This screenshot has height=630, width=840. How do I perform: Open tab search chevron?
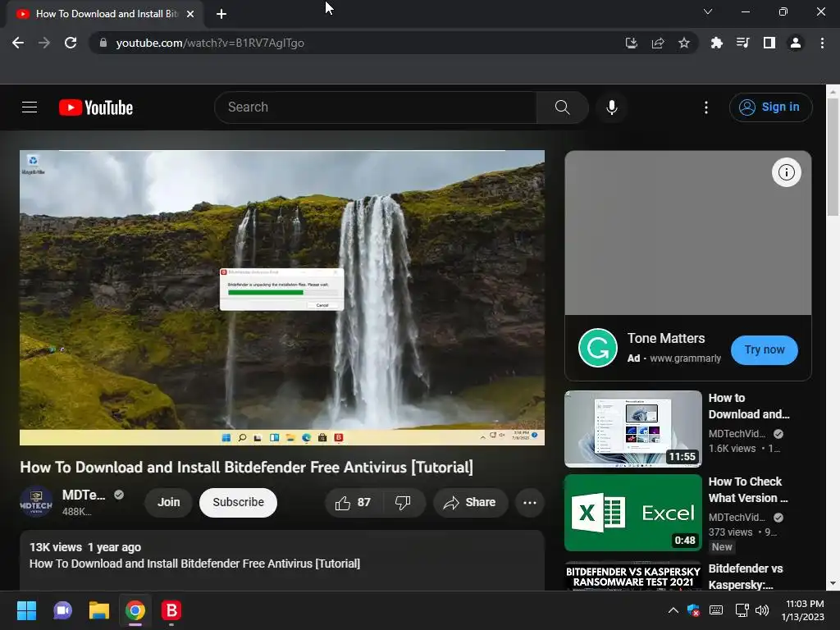(708, 11)
